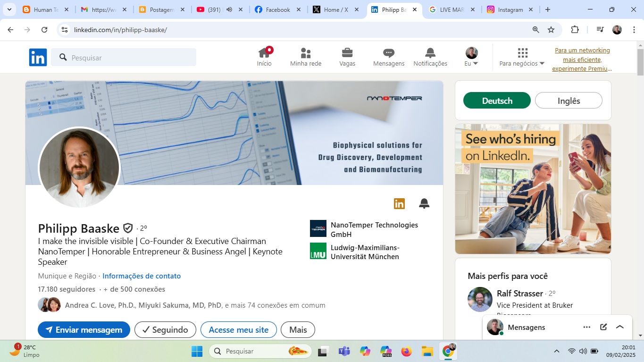Click the browser zoom magnifier icon
Image resolution: width=644 pixels, height=362 pixels.
pos(535,30)
